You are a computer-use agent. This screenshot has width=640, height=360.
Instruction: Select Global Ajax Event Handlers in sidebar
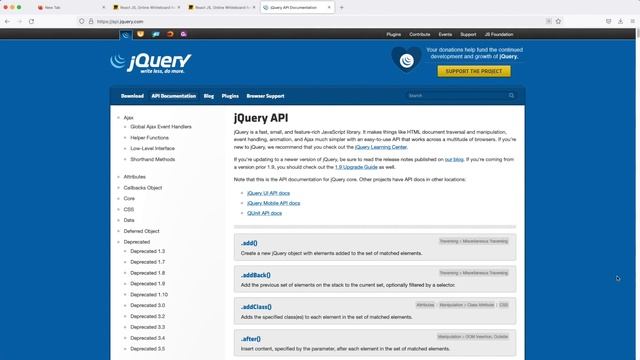coord(161,127)
